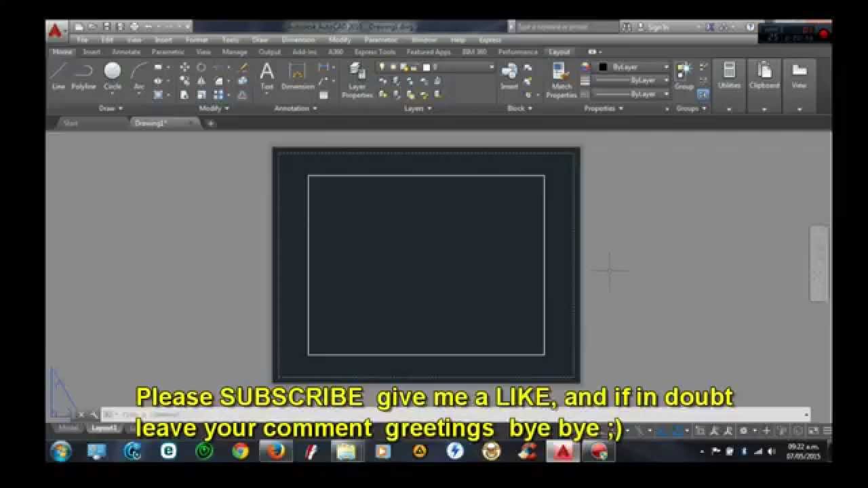The image size is (868, 488).
Task: Expand the Draw panel
Action: pyautogui.click(x=111, y=108)
